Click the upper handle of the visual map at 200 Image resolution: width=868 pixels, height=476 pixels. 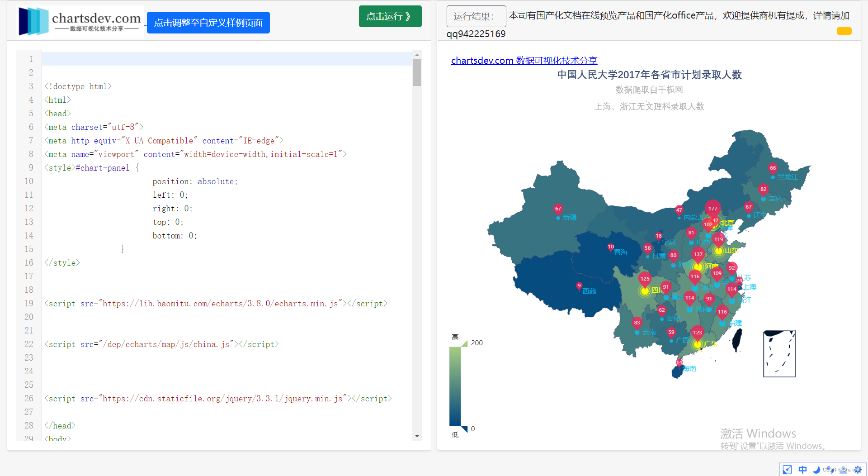pyautogui.click(x=464, y=343)
